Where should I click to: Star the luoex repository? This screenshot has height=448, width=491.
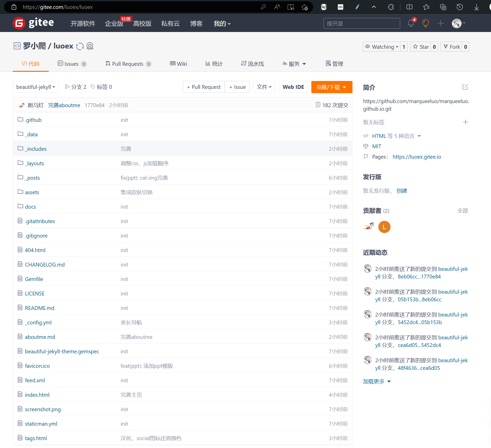[x=421, y=47]
